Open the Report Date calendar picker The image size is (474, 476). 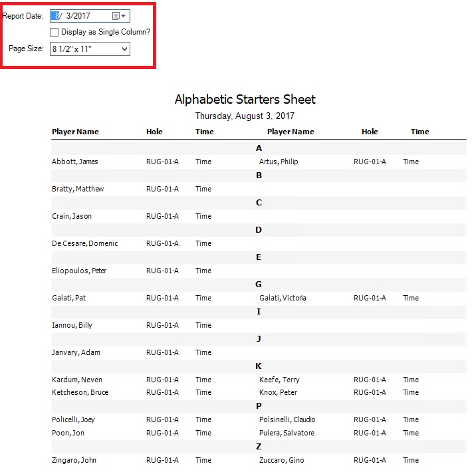pos(119,16)
